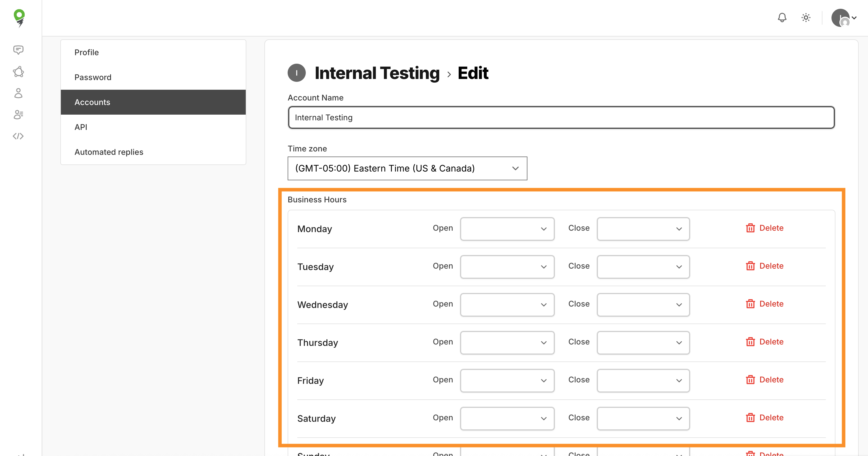
Task: Click the network graph sidebar icon
Action: click(18, 71)
